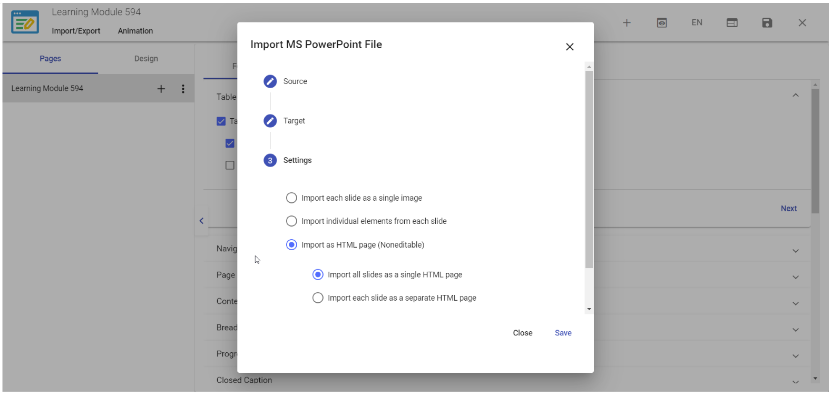
Task: Click the layout window icon in toolbar
Action: (732, 23)
